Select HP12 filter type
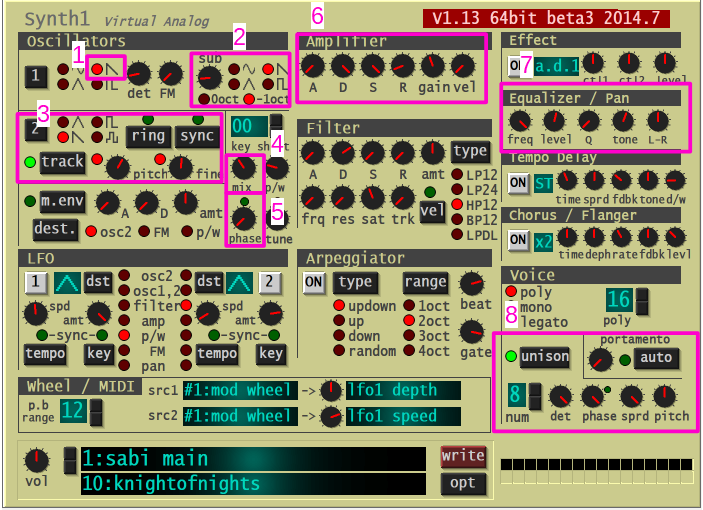Viewport: 703px width, 510px height. click(x=457, y=204)
